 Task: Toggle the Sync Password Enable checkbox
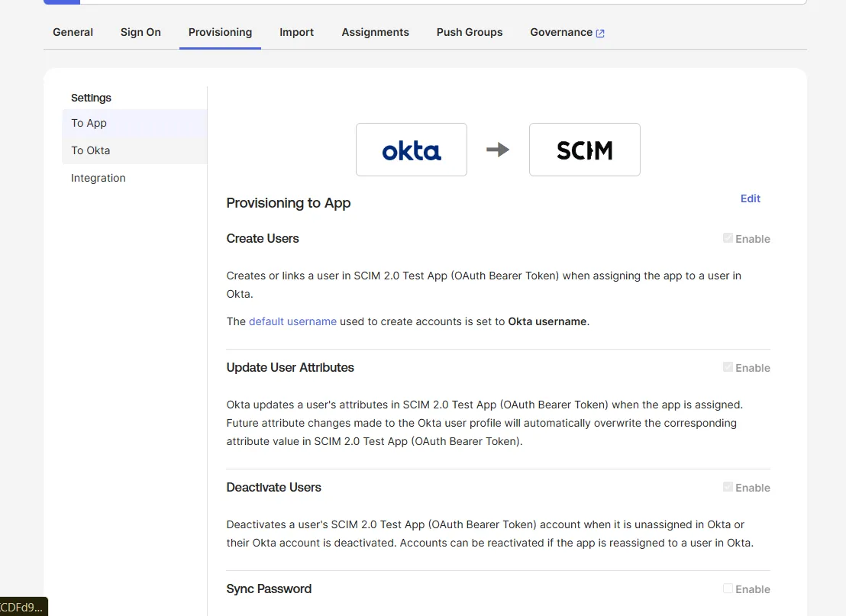(728, 589)
